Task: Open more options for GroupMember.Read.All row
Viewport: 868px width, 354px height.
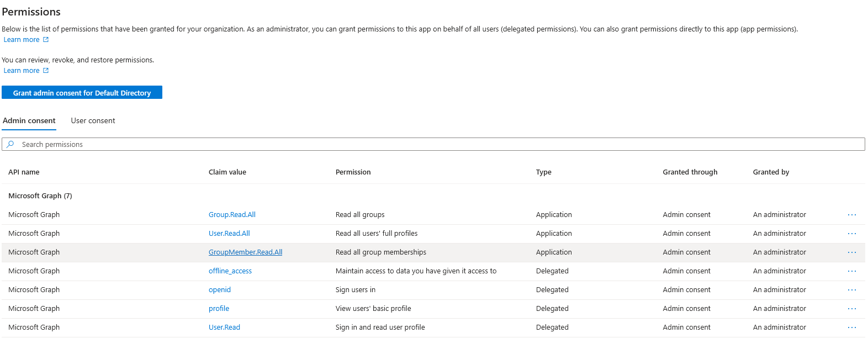Action: pos(852,252)
